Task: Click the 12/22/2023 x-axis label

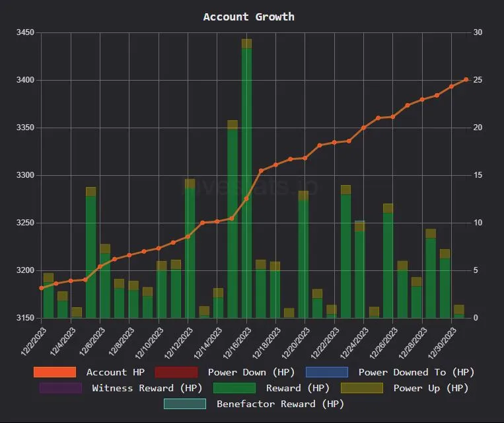Action: [325, 343]
